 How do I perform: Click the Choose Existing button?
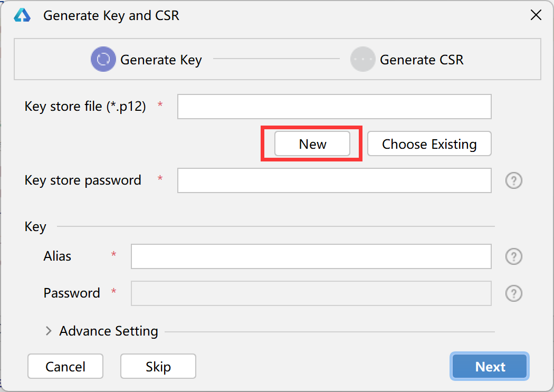point(429,144)
